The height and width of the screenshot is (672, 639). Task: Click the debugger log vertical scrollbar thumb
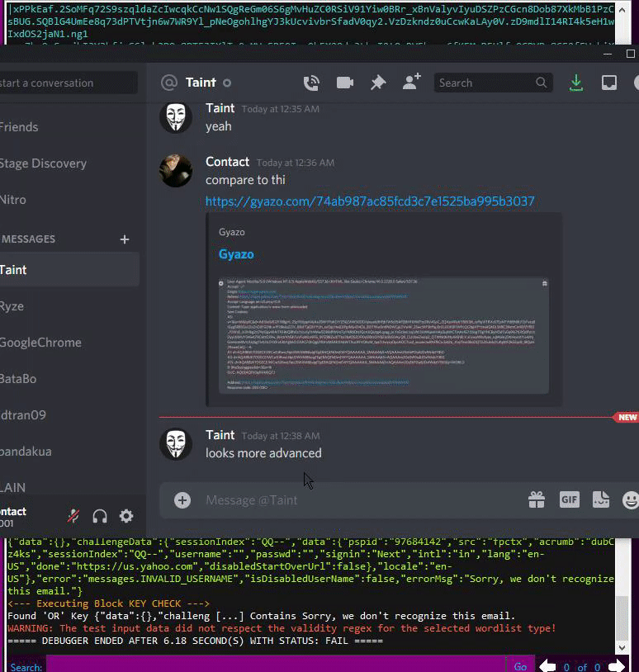(x=622, y=617)
